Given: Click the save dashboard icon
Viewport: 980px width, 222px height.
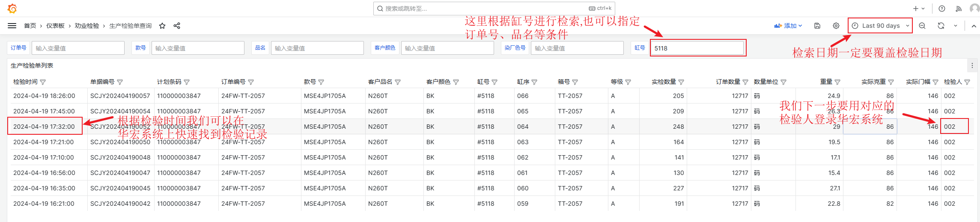Looking at the screenshot, I should (817, 26).
